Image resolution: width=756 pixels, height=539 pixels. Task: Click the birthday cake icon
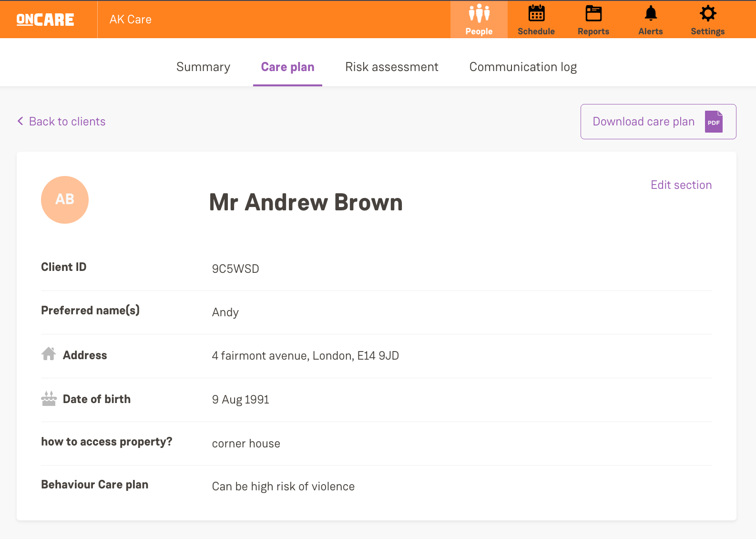pyautogui.click(x=49, y=398)
